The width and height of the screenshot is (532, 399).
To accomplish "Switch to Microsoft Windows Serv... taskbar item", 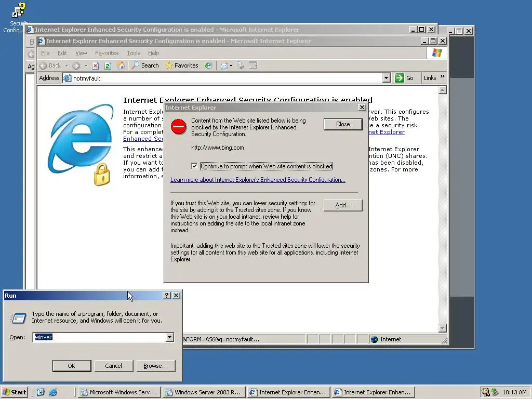I will coord(119,392).
